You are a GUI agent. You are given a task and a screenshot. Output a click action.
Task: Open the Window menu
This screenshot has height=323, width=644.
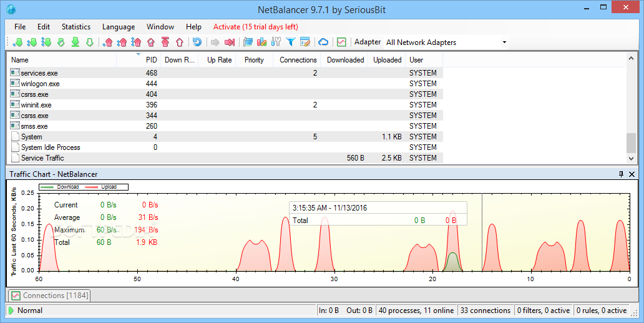pos(160,27)
